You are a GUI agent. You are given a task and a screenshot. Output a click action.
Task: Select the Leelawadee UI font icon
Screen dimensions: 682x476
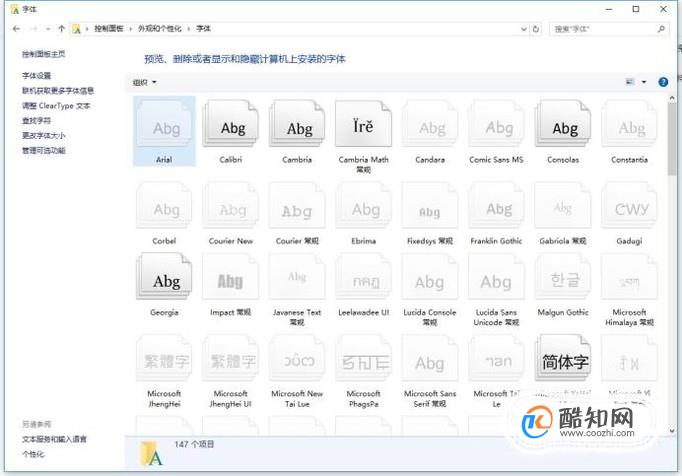[364, 277]
